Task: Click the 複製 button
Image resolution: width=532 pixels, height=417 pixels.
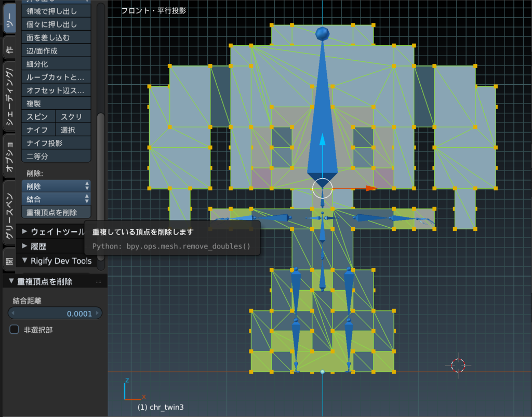Action: (56, 103)
